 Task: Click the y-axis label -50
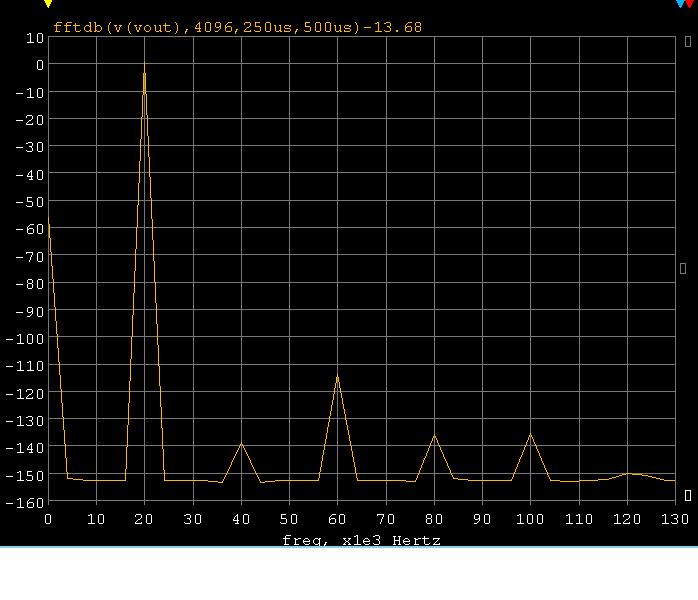coord(30,202)
